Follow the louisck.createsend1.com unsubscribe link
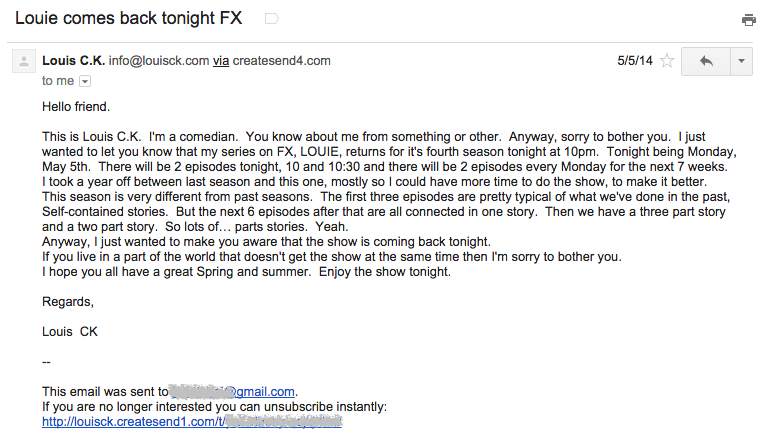The height and width of the screenshot is (441, 765). [192, 421]
